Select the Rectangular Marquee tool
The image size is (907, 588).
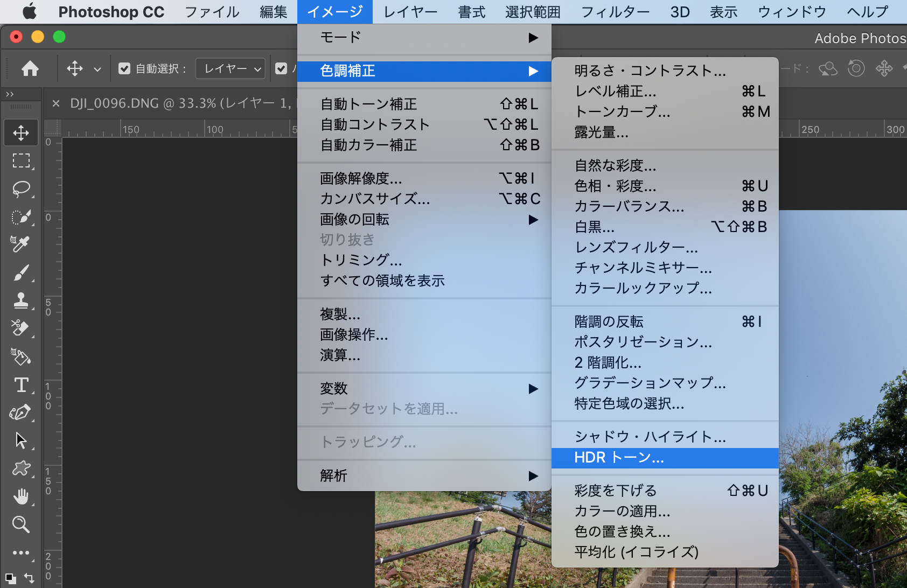(x=21, y=160)
